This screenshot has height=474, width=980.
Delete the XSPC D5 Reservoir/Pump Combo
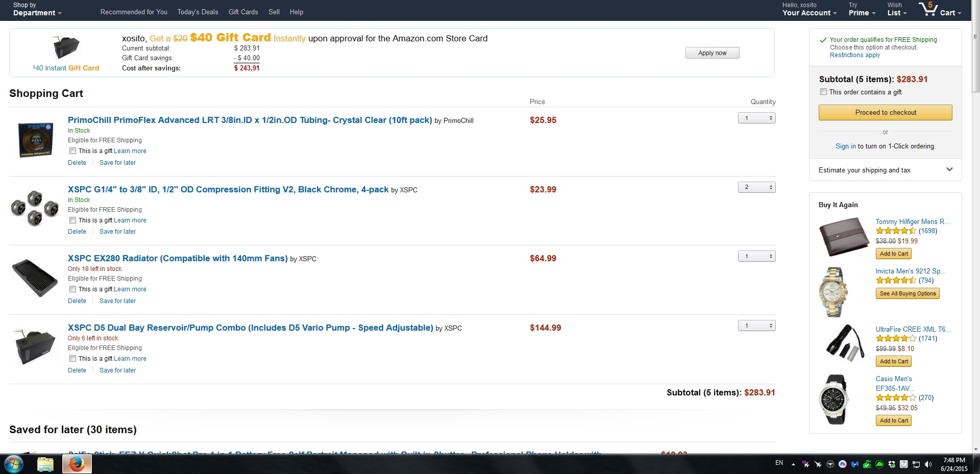click(77, 370)
